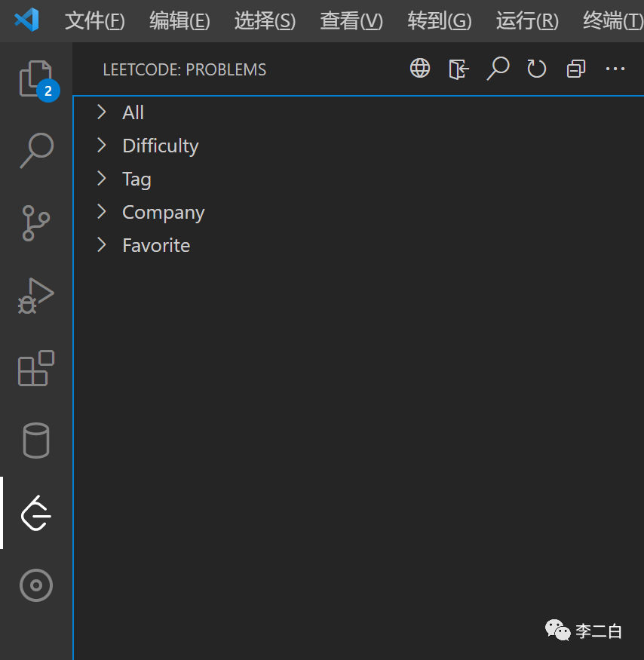
Task: Open the Extensions view
Action: pos(36,368)
